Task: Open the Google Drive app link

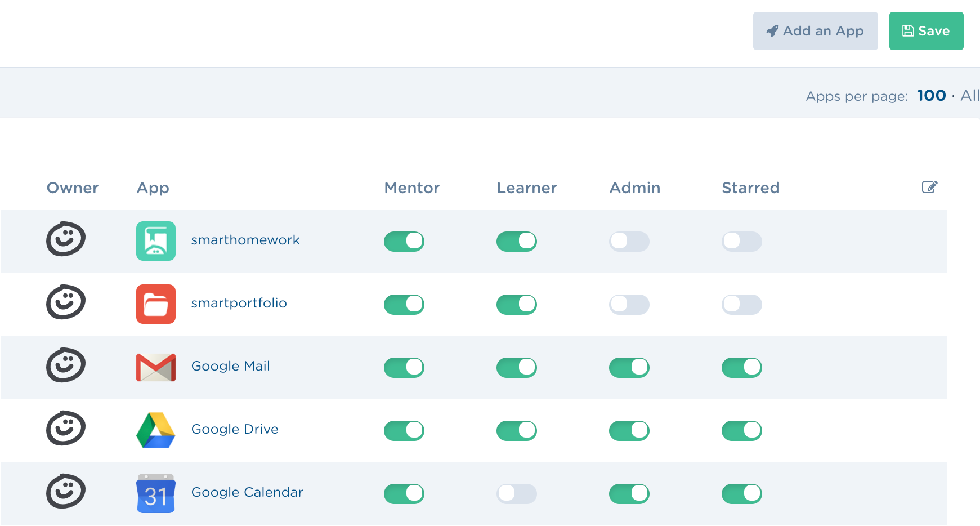Action: [235, 429]
